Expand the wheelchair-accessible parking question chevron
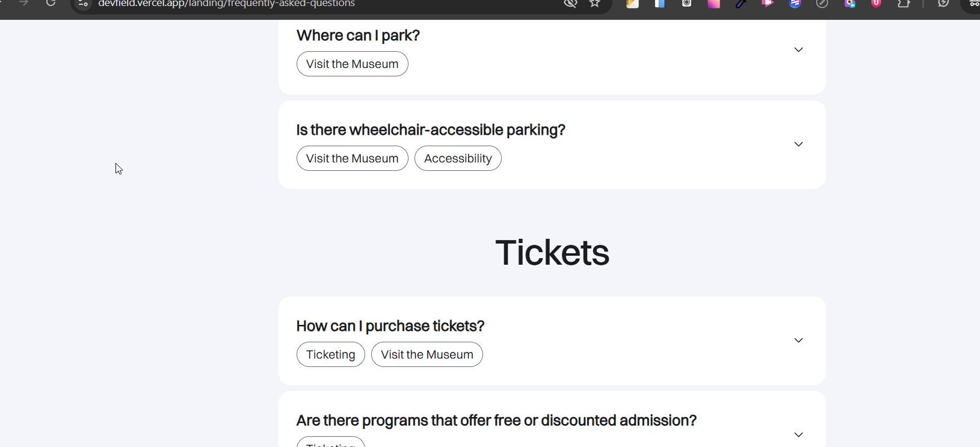The width and height of the screenshot is (980, 447). 798,144
